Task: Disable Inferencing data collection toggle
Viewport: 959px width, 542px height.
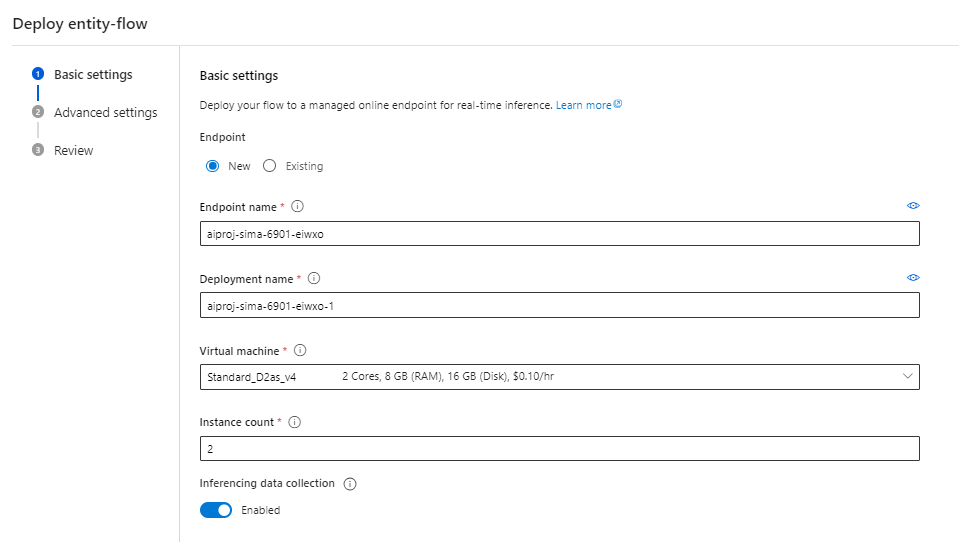Action: coord(216,510)
